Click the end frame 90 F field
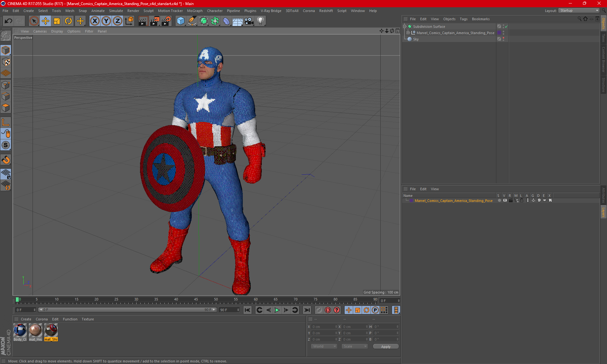The image size is (607, 364). pos(229,310)
